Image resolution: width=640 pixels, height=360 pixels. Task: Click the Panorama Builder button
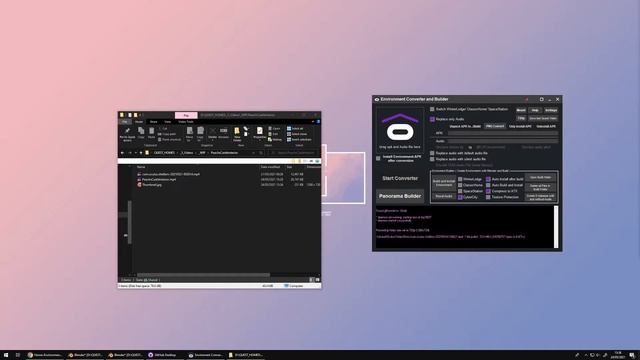pyautogui.click(x=400, y=196)
